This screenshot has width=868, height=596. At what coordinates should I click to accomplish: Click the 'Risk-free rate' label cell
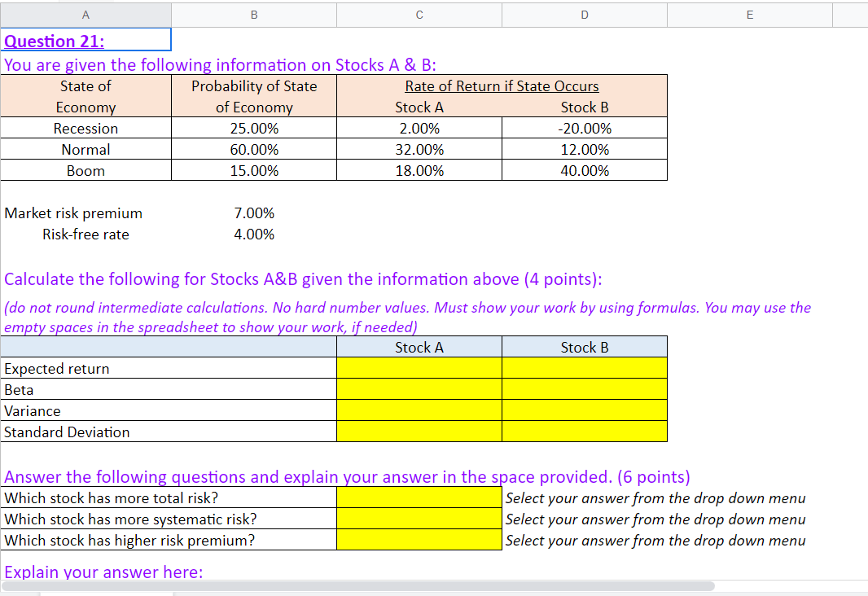tap(85, 234)
